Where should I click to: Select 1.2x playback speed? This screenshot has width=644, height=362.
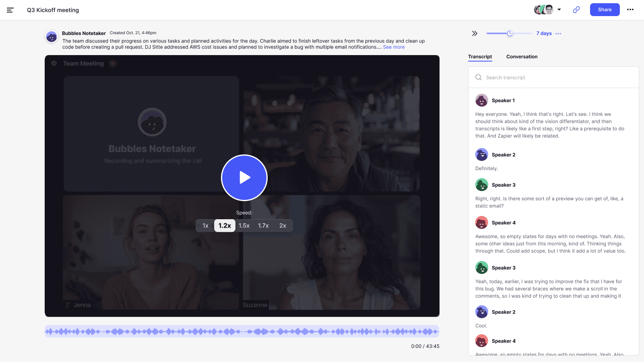[225, 226]
